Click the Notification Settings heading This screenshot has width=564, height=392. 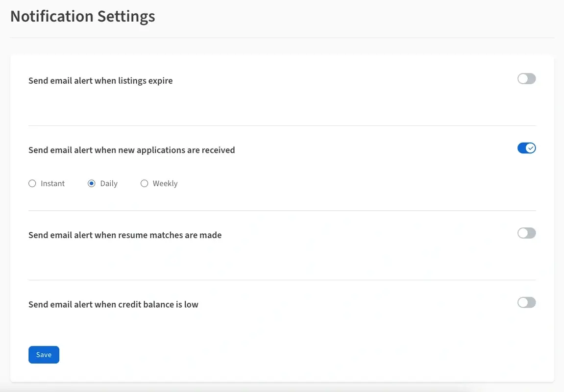[x=83, y=17]
